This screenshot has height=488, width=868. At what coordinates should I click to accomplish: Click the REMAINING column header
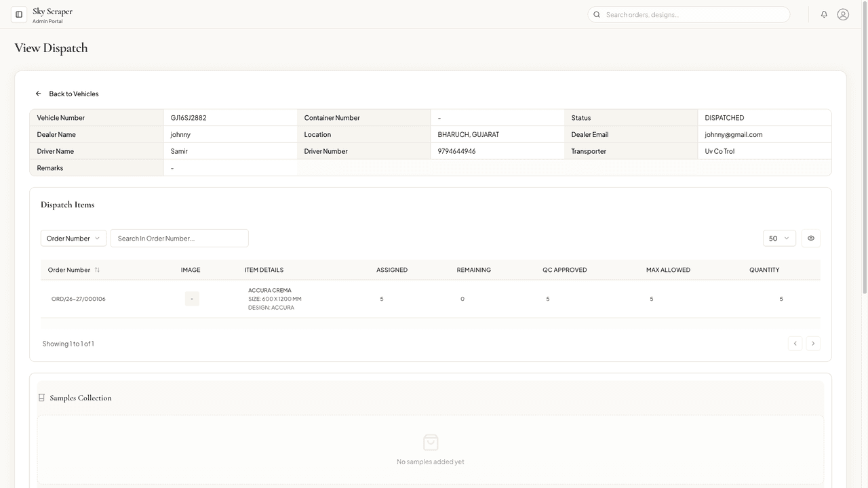474,270
